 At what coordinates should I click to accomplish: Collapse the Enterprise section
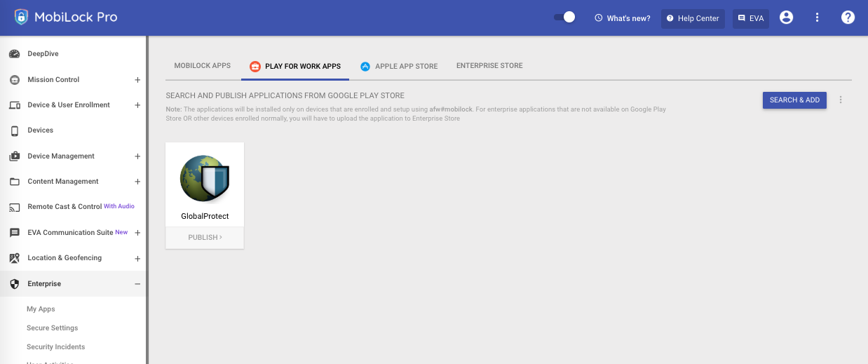click(137, 284)
